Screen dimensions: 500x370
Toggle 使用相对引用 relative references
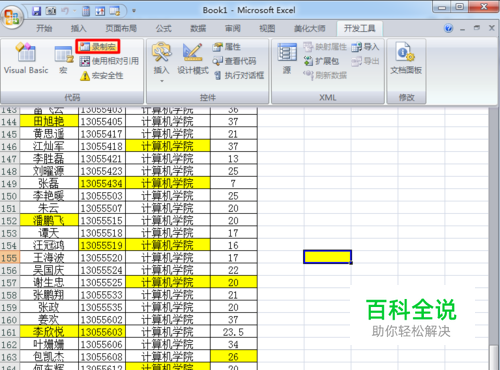tap(109, 61)
